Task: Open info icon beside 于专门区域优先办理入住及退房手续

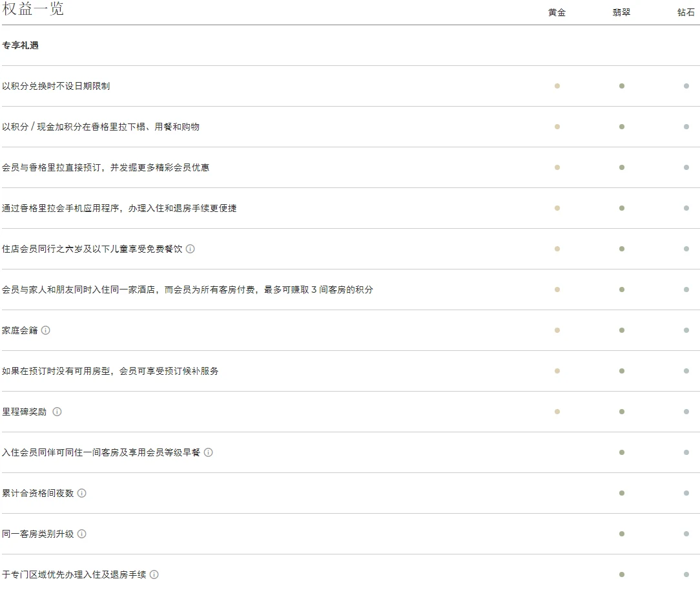Action: click(154, 574)
